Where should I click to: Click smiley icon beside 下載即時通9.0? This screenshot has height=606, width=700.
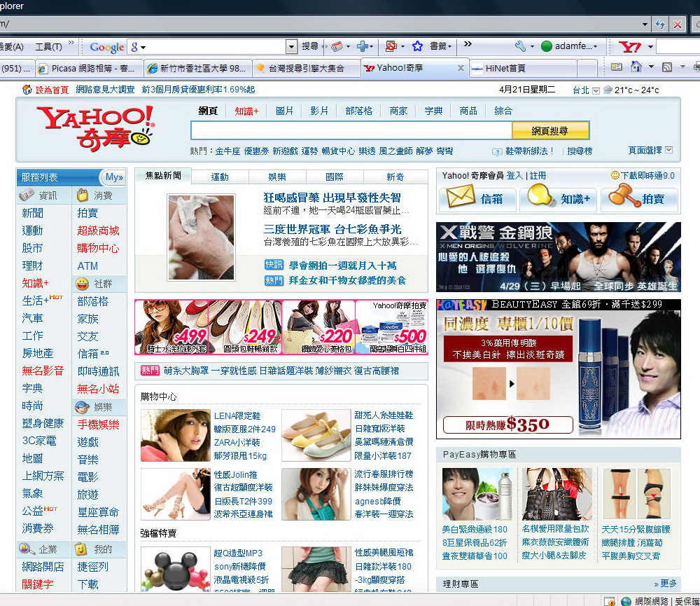pyautogui.click(x=615, y=175)
